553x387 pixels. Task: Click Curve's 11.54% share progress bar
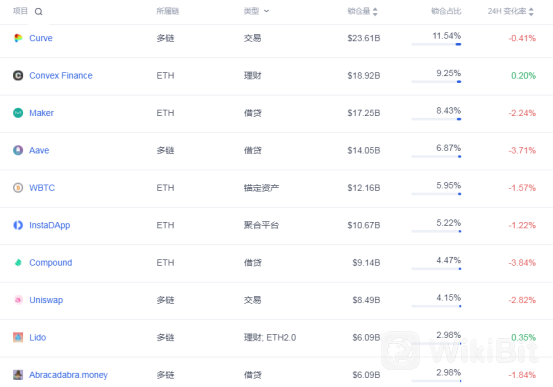(436, 44)
